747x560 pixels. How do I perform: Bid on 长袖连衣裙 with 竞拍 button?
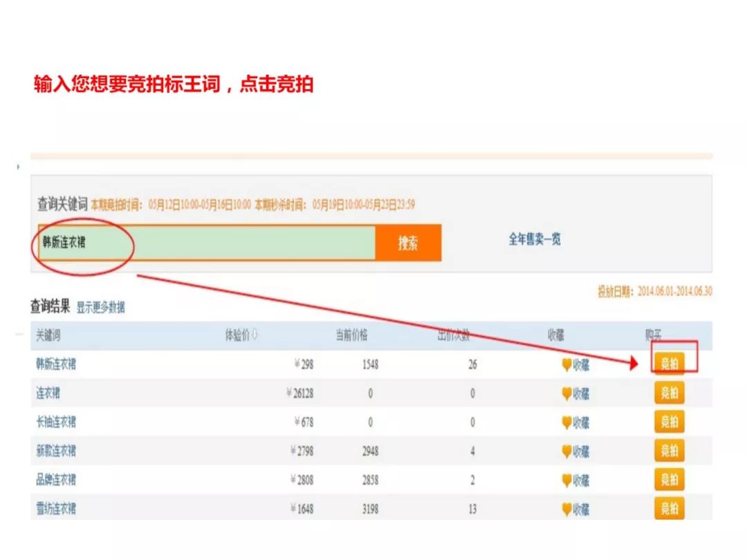[669, 422]
